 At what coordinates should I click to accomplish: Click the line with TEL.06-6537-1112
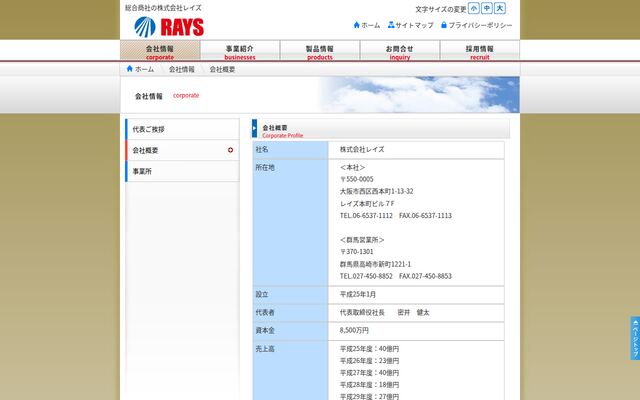point(396,216)
